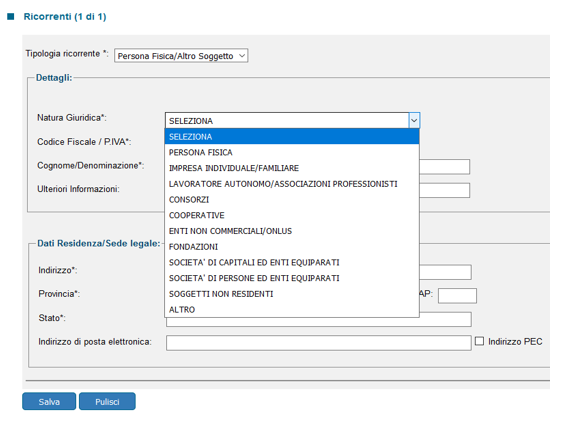This screenshot has height=421, width=561.
Task: Select IMPRESA INDIVIDUALE/FAMILIARE option
Action: coord(292,168)
